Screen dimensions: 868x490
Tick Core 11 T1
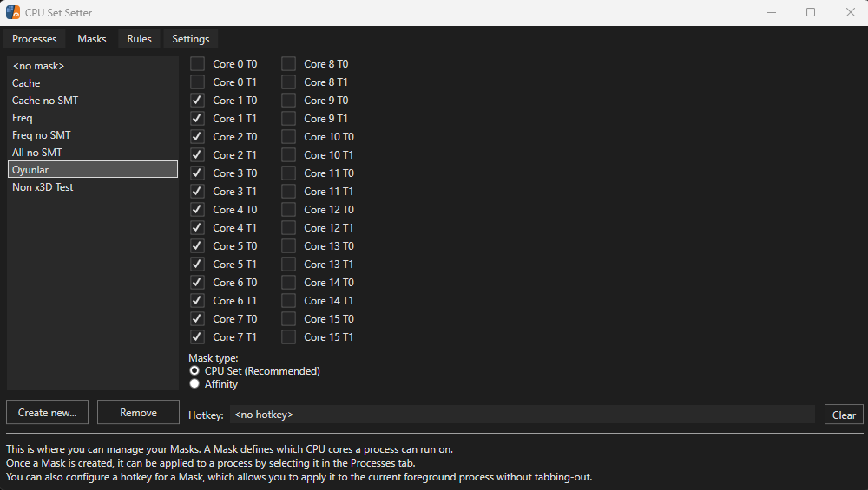click(x=288, y=192)
